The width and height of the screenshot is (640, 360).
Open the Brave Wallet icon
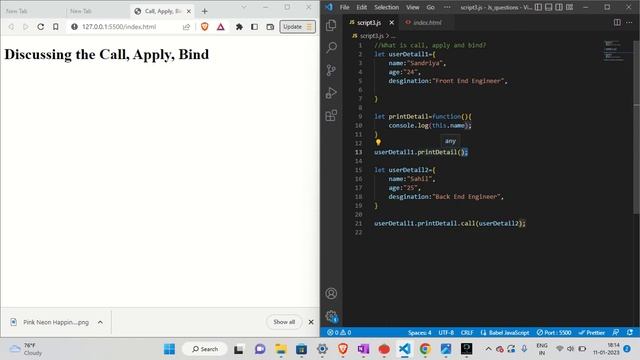pos(270,27)
